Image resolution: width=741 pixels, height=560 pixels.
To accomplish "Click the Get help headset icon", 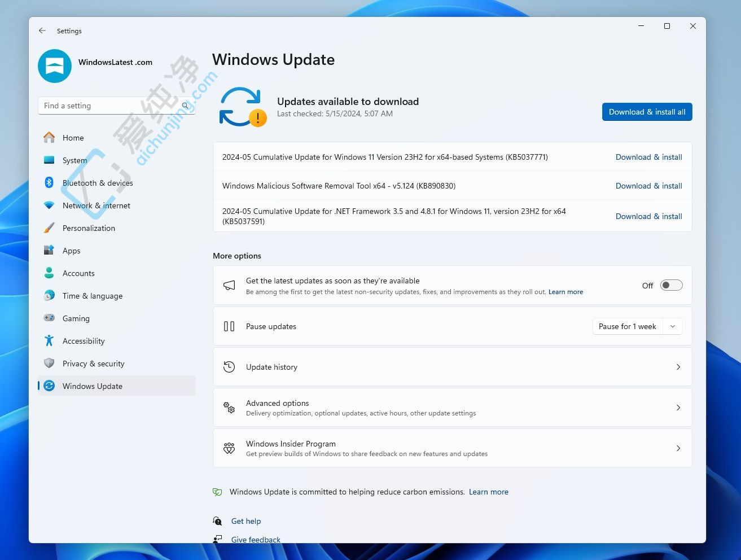I will click(217, 520).
